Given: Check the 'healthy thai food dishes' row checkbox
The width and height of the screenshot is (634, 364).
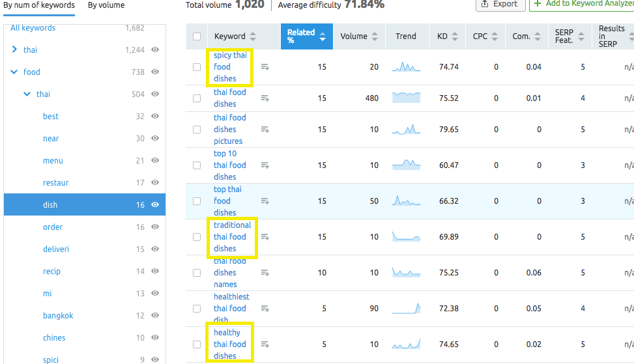Looking at the screenshot, I should pyautogui.click(x=197, y=344).
